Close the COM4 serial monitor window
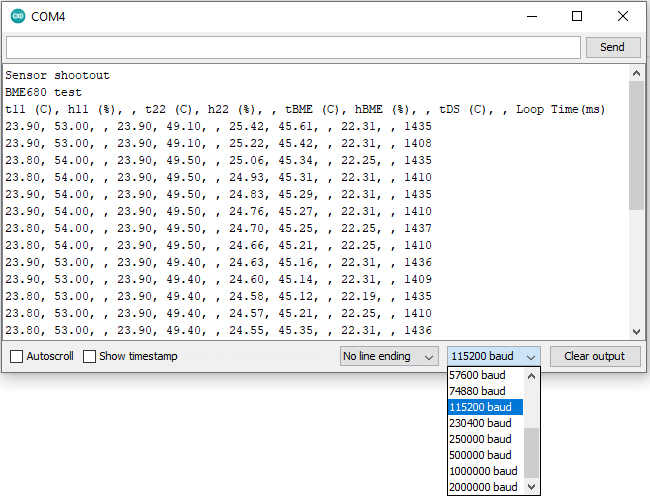The image size is (650, 497). (x=623, y=17)
